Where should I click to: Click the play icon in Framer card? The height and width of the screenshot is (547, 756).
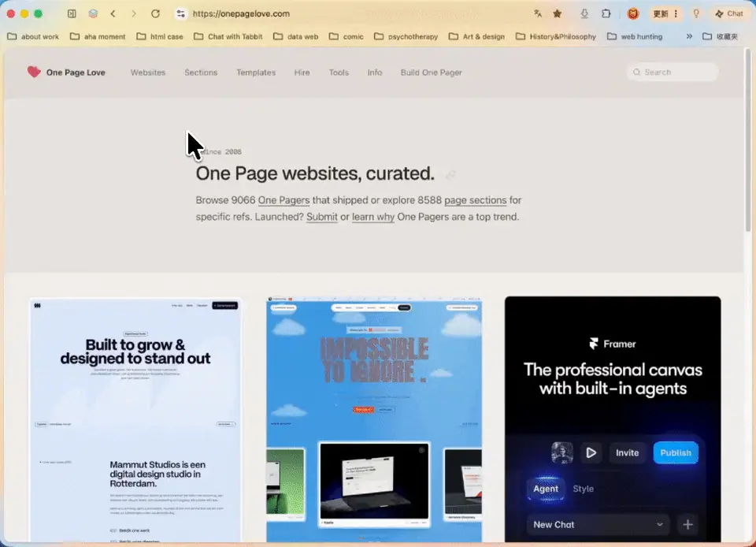(591, 453)
